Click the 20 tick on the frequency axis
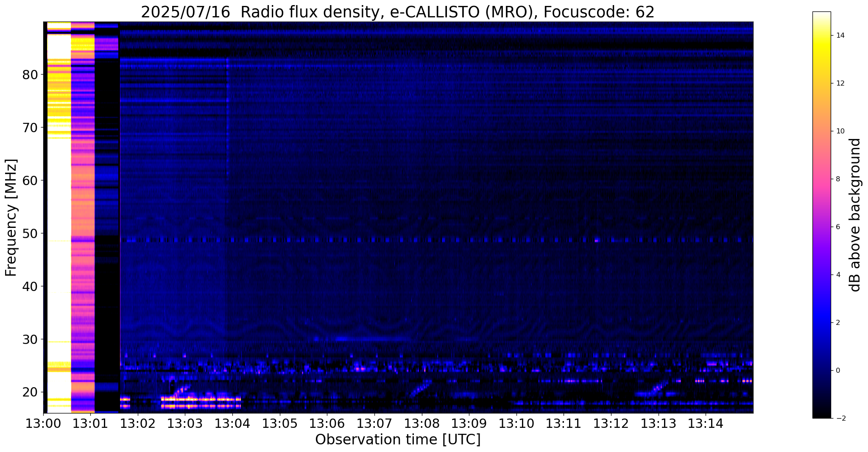868x452 pixels. pos(30,393)
